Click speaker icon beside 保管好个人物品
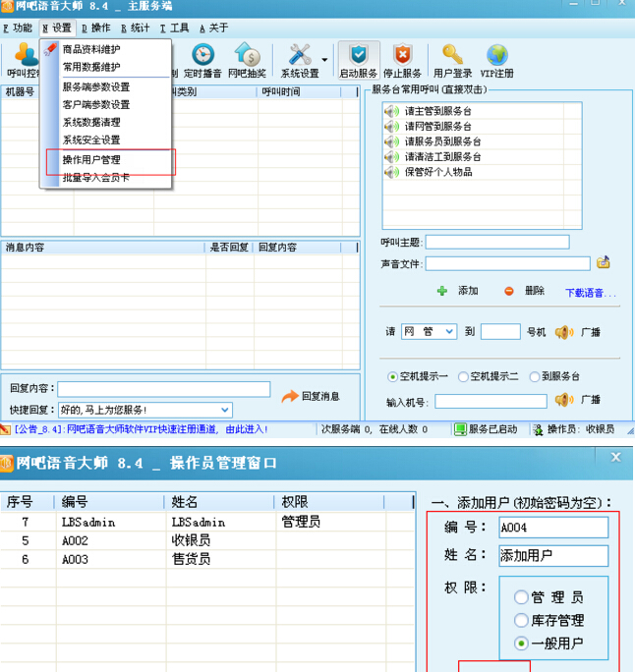The height and width of the screenshot is (672, 635). click(x=391, y=172)
